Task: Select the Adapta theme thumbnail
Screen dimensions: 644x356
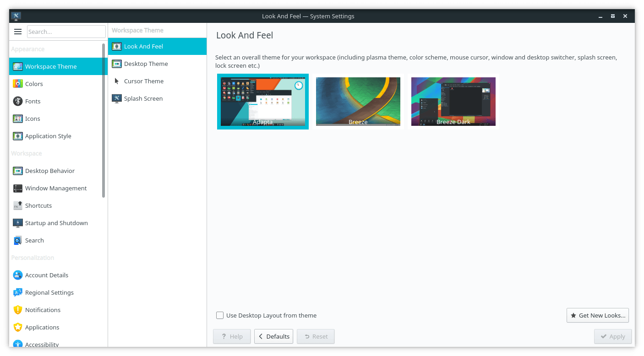Action: [263, 102]
